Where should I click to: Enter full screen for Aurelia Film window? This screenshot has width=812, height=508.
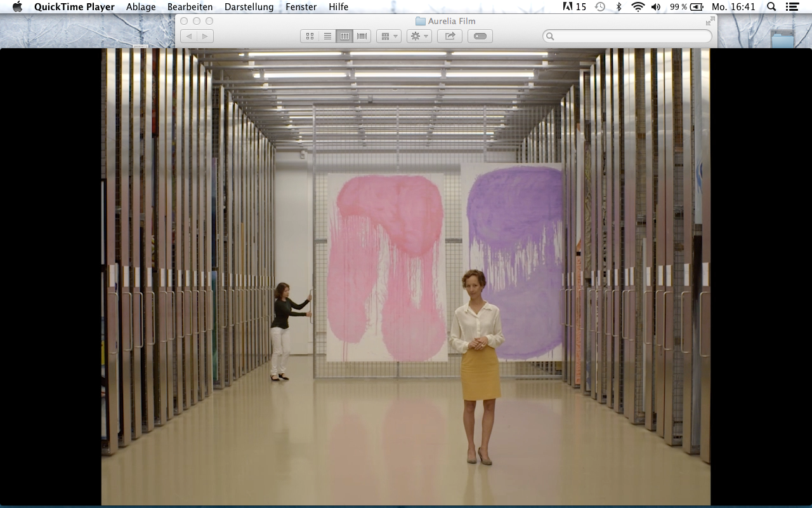[710, 21]
